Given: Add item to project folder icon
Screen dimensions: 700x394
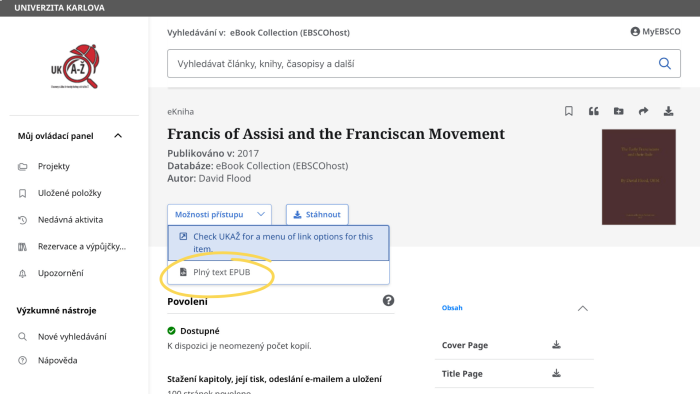Looking at the screenshot, I should click(618, 111).
